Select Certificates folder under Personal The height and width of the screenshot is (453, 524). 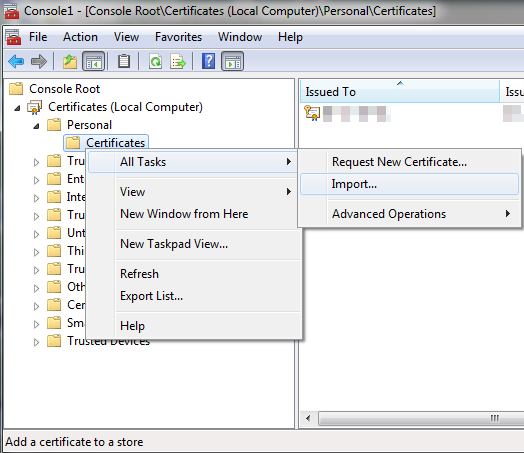[115, 143]
